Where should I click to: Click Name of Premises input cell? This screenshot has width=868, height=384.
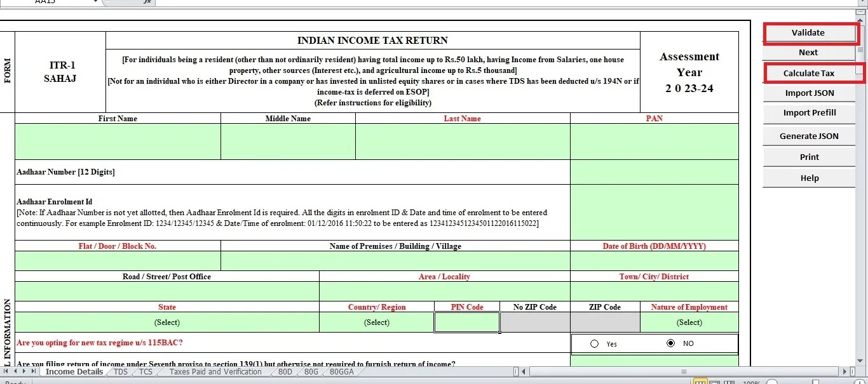click(395, 261)
